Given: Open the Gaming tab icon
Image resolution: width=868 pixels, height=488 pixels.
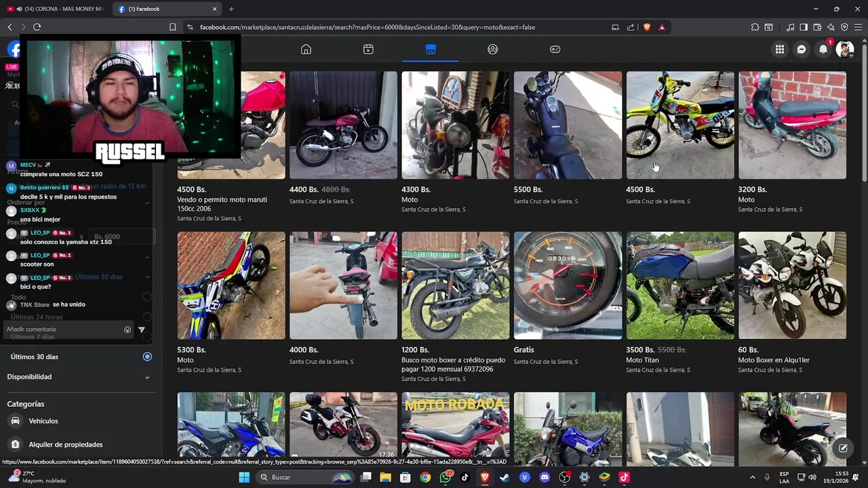Looking at the screenshot, I should [555, 49].
